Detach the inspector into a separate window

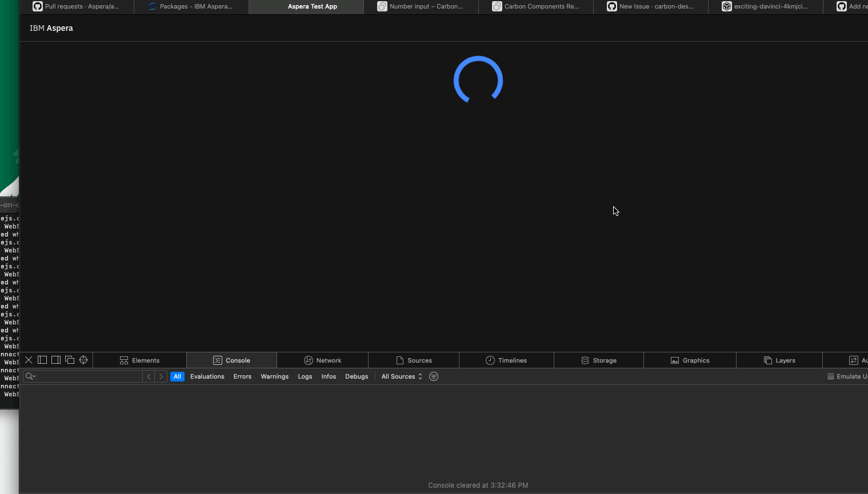(70, 360)
